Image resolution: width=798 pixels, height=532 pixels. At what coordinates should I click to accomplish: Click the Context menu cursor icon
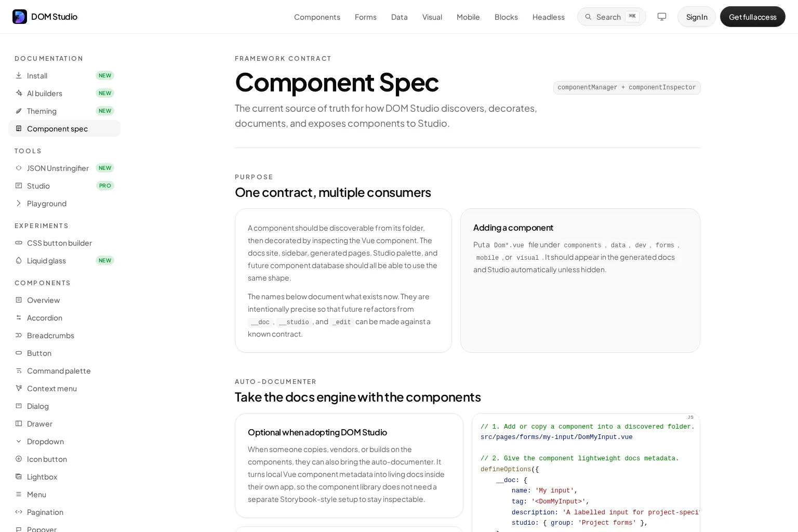click(19, 388)
